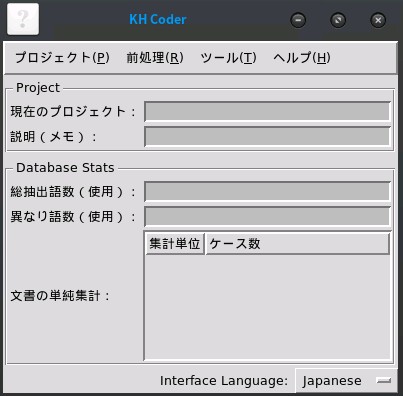Click the KH Coder title text

(158, 19)
